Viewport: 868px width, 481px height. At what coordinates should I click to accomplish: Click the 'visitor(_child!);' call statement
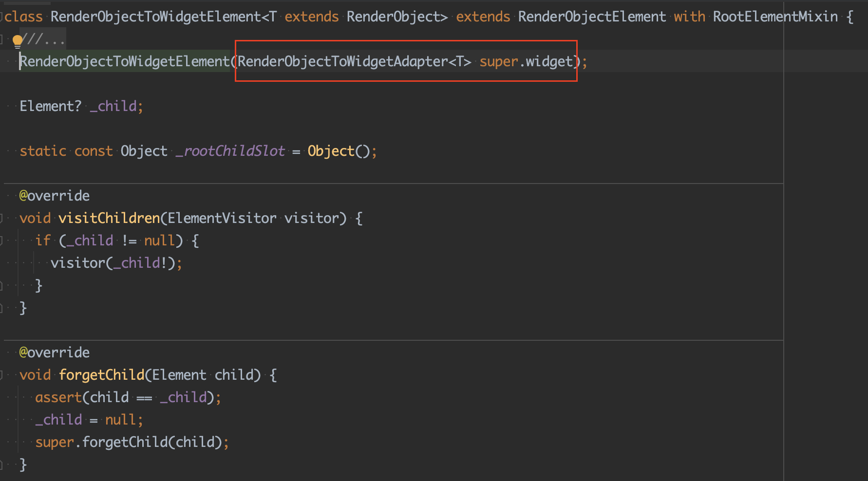click(116, 263)
